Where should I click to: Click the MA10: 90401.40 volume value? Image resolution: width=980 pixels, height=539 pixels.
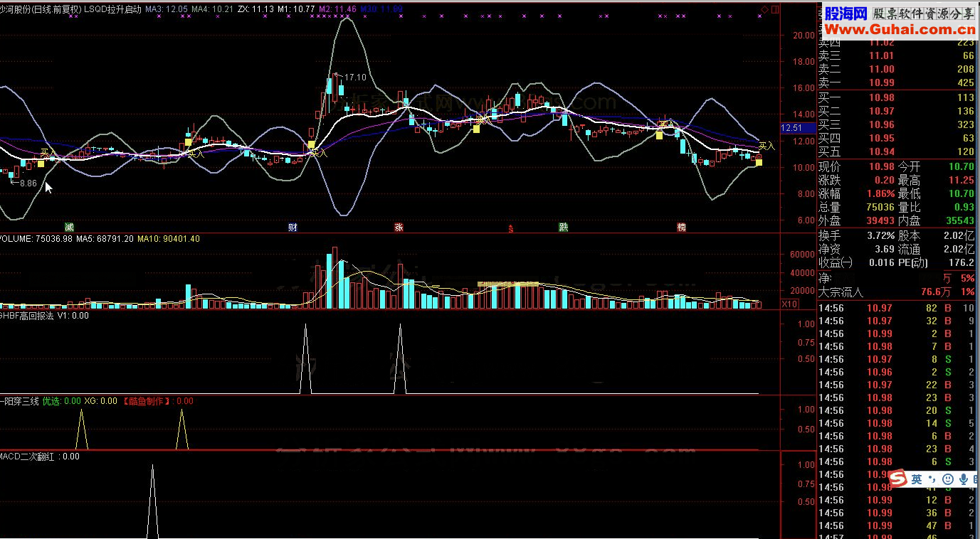click(169, 239)
